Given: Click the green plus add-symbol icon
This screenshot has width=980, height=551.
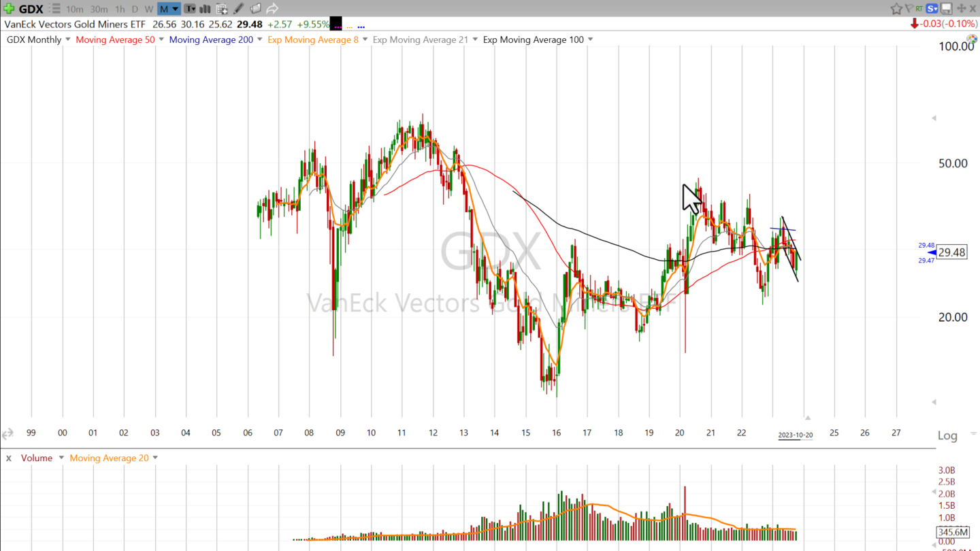Looking at the screenshot, I should tap(8, 9).
